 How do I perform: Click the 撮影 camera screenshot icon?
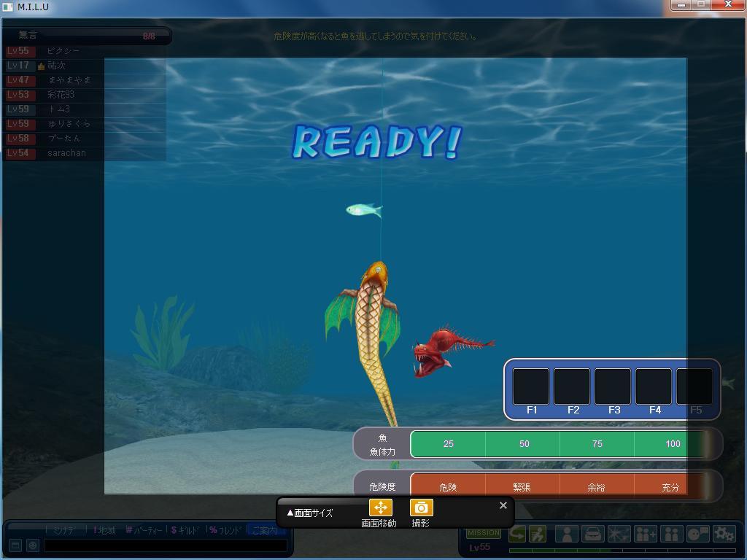coord(421,507)
